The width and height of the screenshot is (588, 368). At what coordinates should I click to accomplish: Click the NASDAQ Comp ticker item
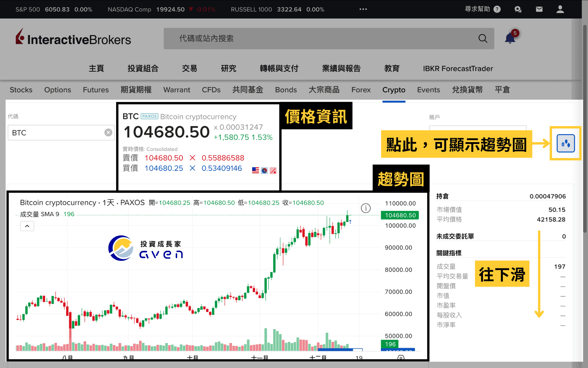coord(161,9)
